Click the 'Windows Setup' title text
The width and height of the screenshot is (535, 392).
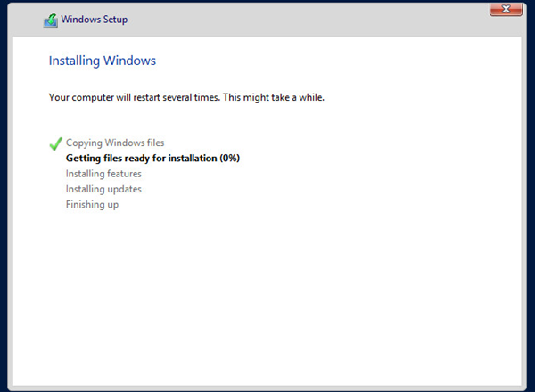95,20
